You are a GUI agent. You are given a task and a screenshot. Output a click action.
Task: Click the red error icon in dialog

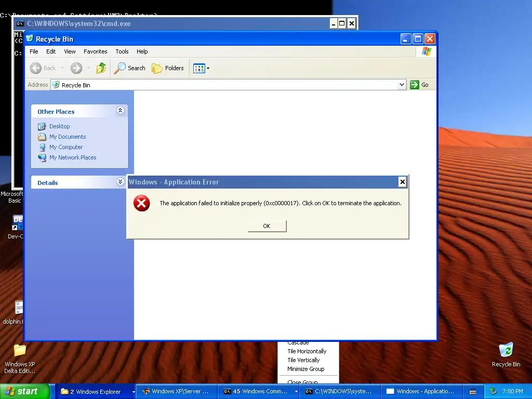click(x=141, y=203)
